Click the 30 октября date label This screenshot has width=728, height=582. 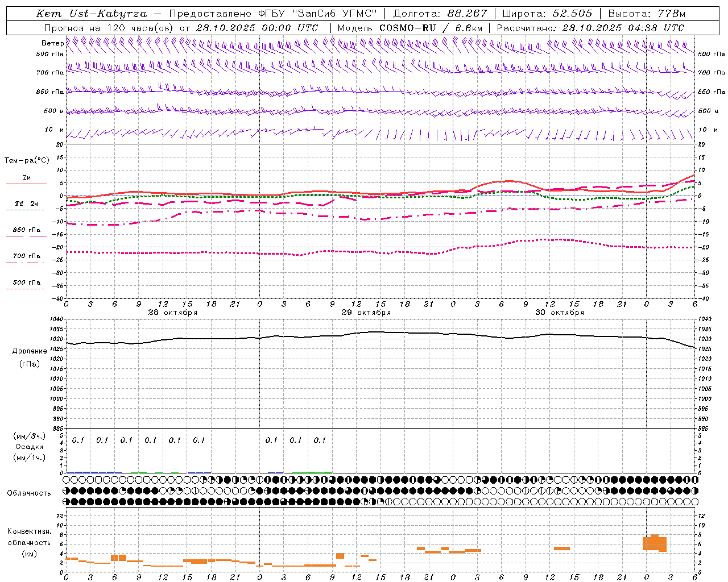pos(559,313)
